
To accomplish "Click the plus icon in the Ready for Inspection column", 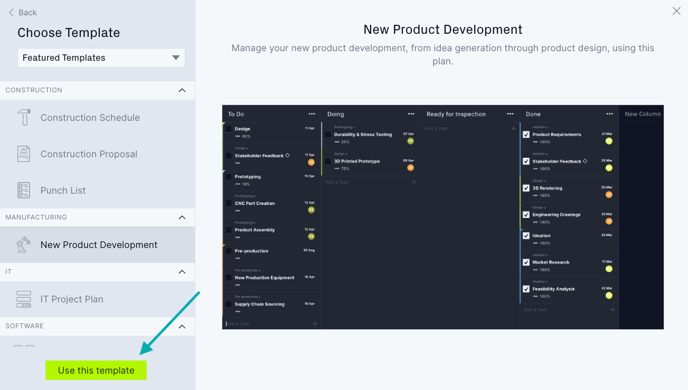I will [x=513, y=129].
